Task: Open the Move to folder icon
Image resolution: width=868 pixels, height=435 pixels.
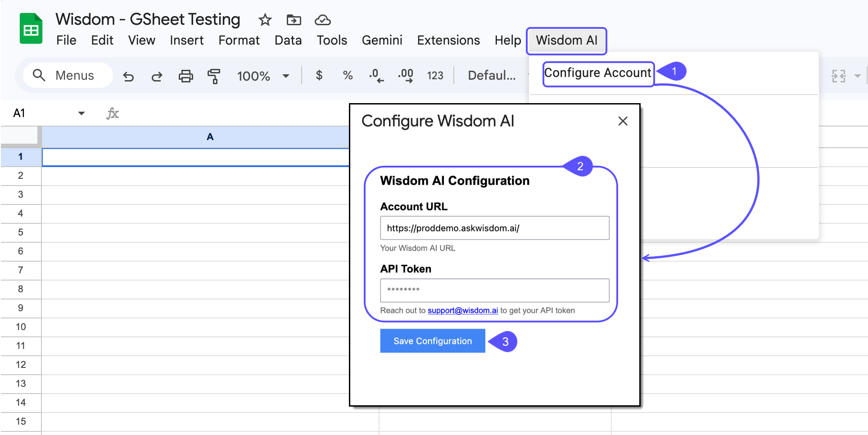Action: click(x=294, y=20)
